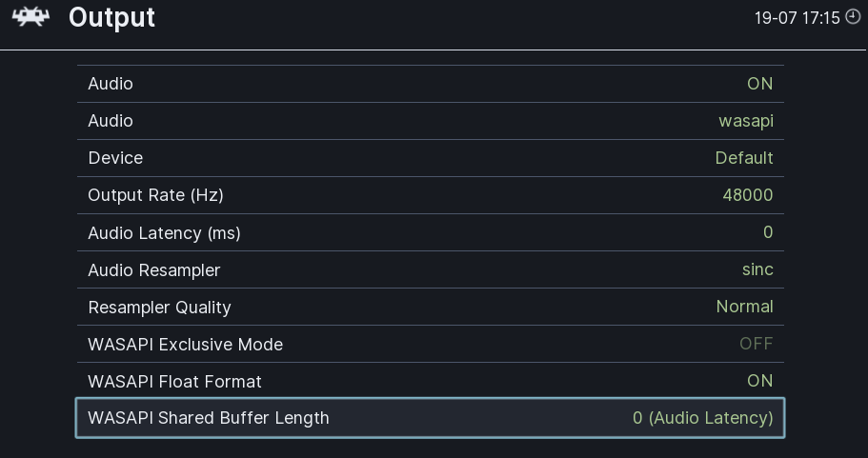
Task: Click the Default device value
Action: [x=744, y=158]
